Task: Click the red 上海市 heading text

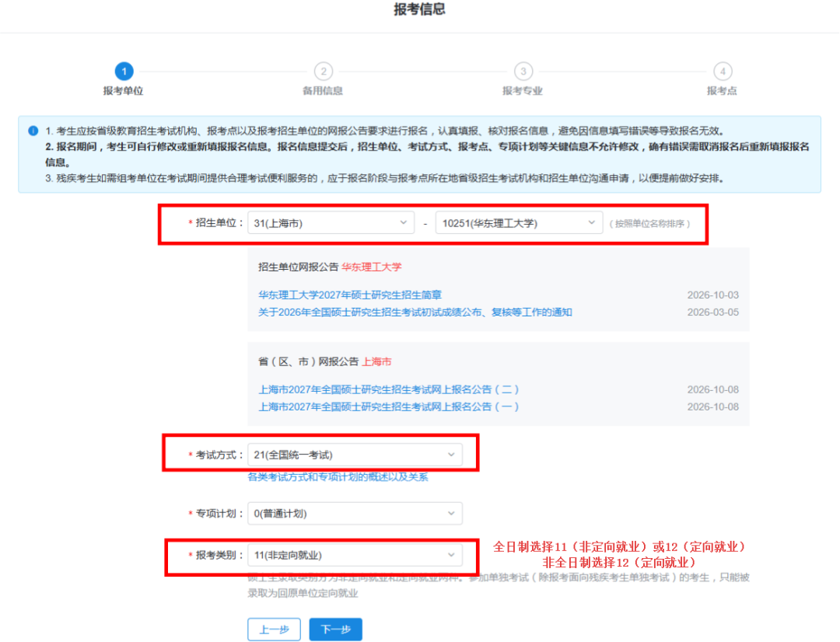Action: click(x=376, y=361)
